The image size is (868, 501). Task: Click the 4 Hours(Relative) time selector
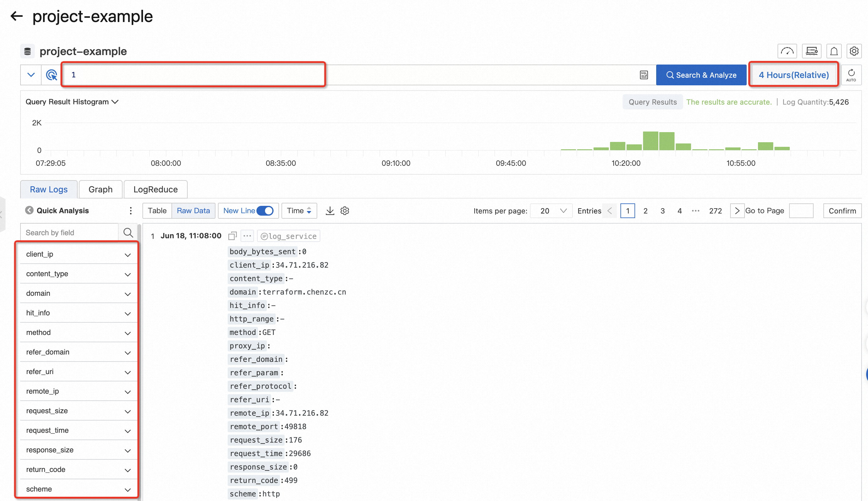(x=793, y=75)
